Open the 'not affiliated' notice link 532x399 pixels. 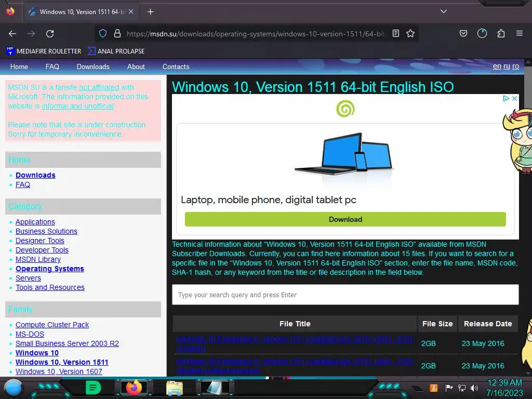(x=99, y=87)
